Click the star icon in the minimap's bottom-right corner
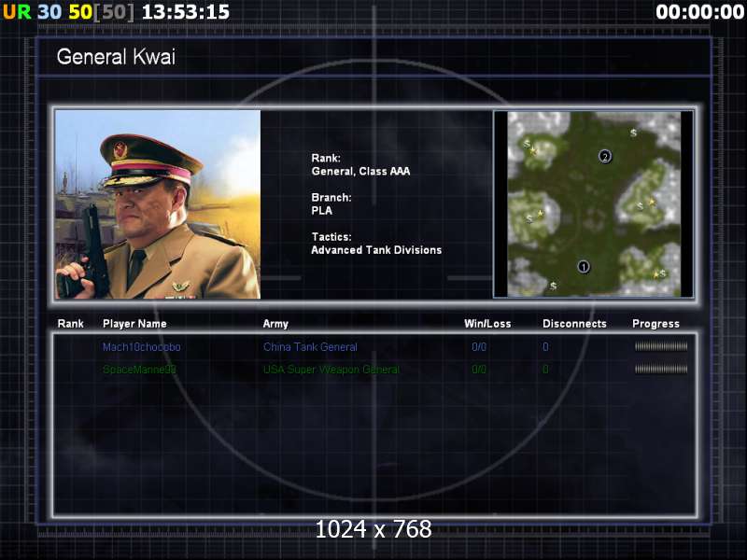747x560 pixels. [x=655, y=273]
